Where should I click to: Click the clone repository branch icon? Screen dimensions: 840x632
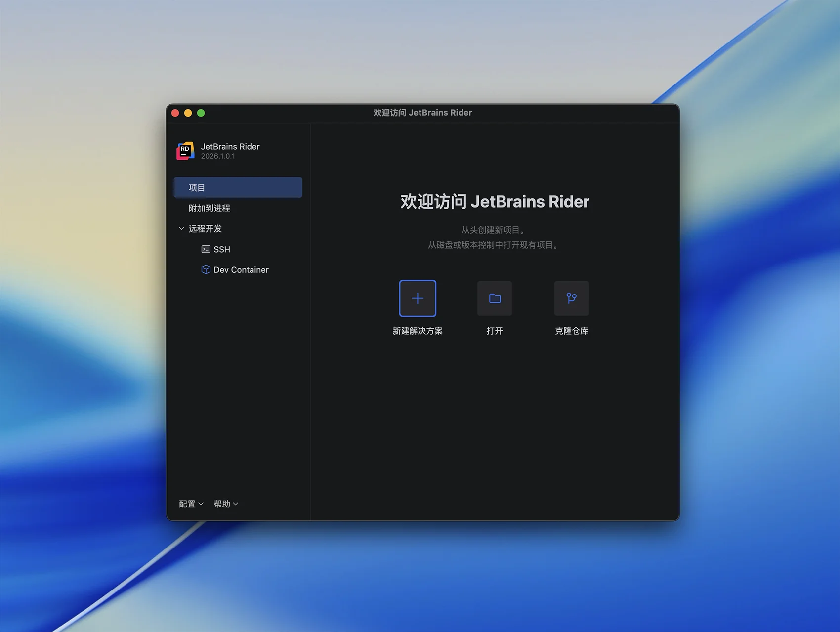point(571,298)
